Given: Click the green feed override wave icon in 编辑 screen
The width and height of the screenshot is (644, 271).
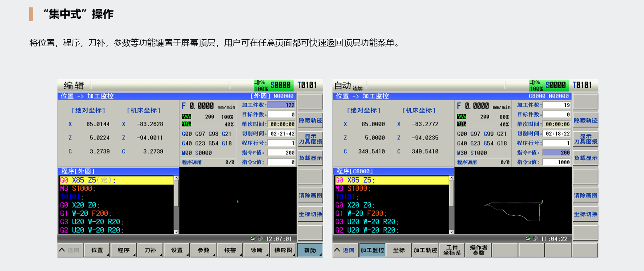Looking at the screenshot, I should [186, 117].
